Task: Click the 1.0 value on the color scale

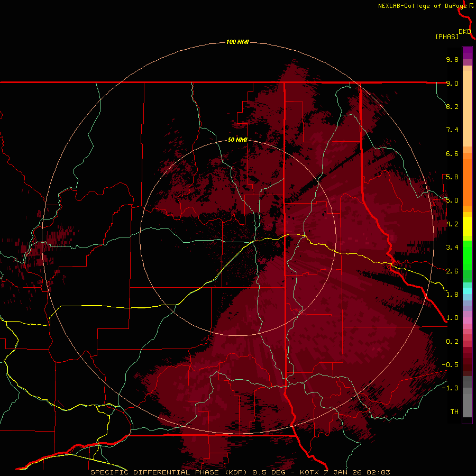Action: tap(452, 318)
